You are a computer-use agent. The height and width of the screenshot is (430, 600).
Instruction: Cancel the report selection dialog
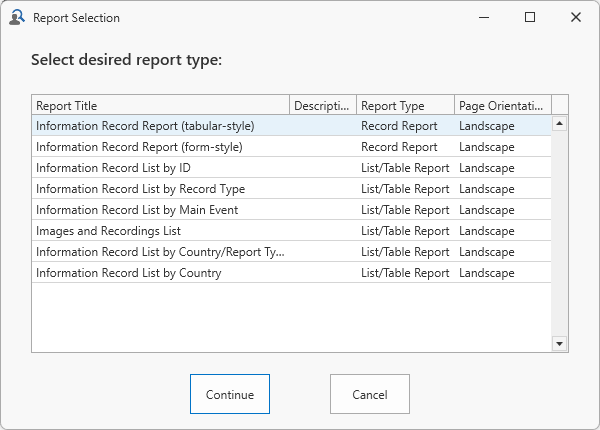point(369,394)
